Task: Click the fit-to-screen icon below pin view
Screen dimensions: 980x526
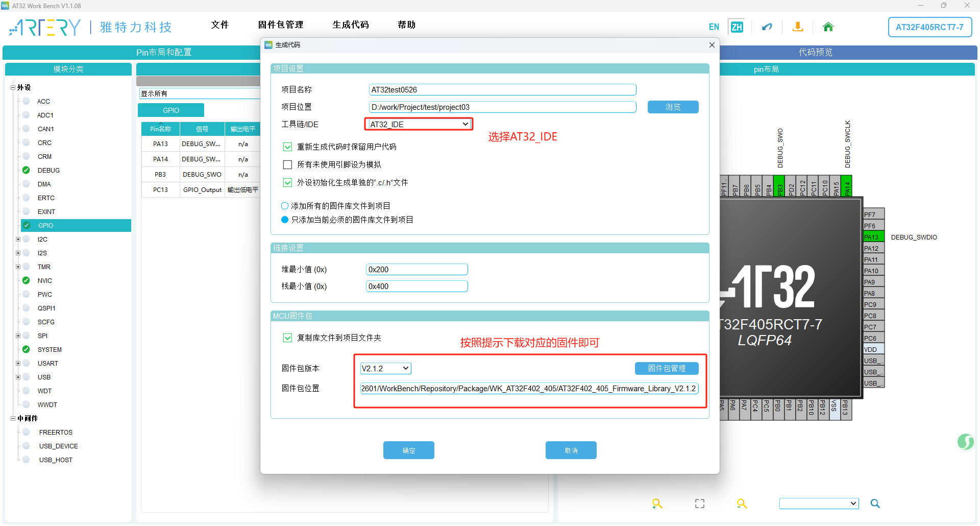Action: 699,504
